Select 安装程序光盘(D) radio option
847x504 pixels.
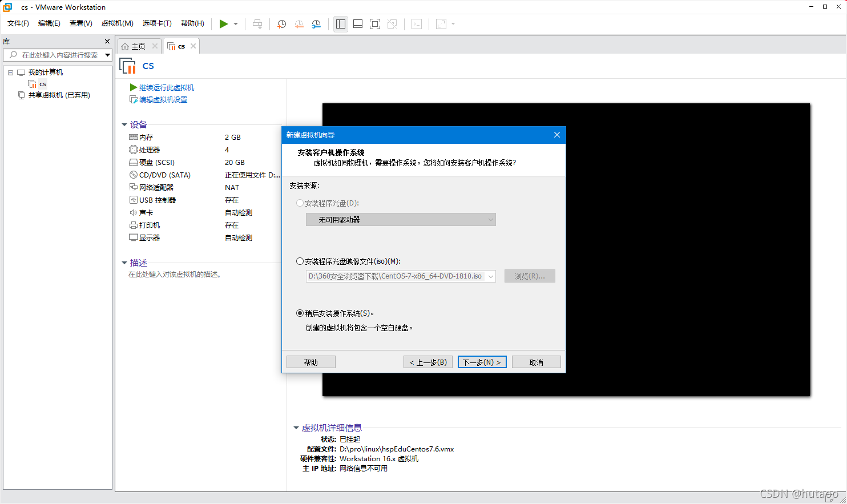tap(300, 203)
